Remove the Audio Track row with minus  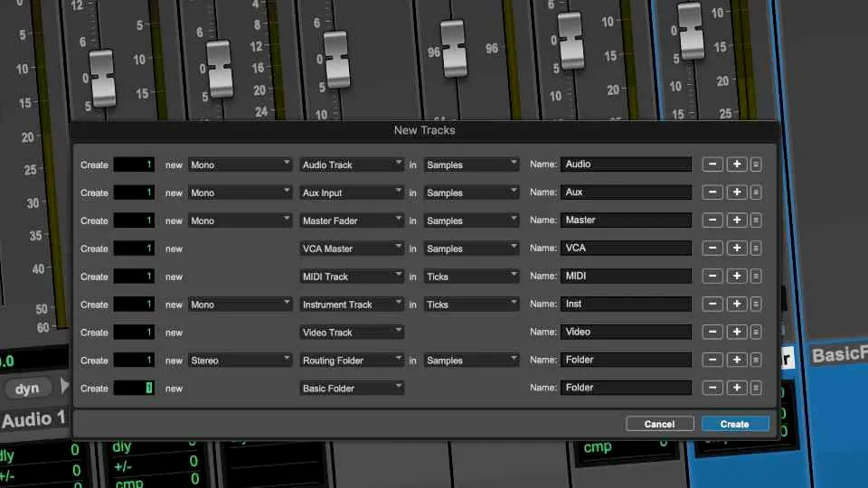[712, 164]
